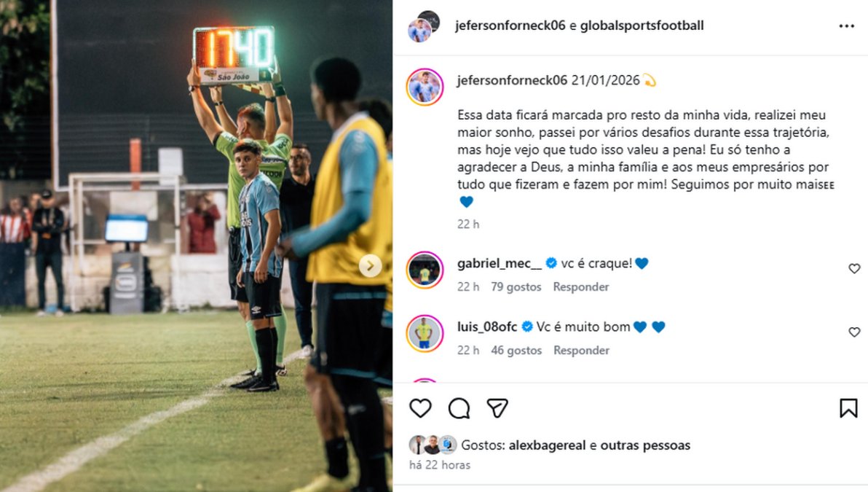Save the post with the bookmark icon
Image resolution: width=868 pixels, height=492 pixels.
(x=848, y=408)
